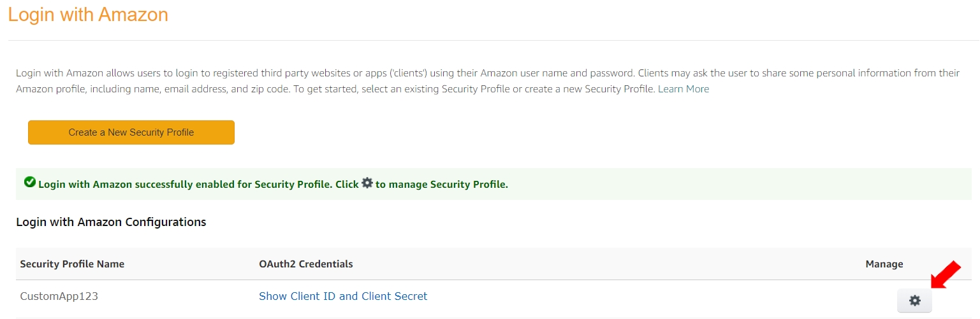Viewport: 980px width, 319px height.
Task: Open the gear Manage button for CustomApp123
Action: (x=914, y=301)
